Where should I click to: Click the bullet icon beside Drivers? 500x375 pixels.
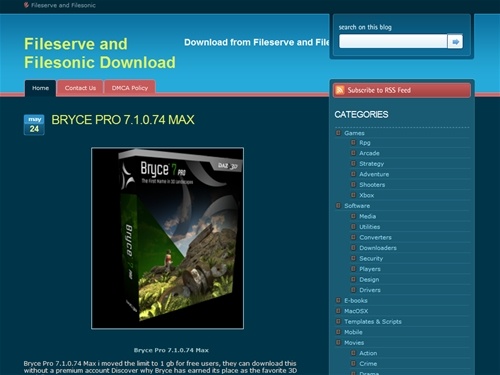pyautogui.click(x=353, y=290)
